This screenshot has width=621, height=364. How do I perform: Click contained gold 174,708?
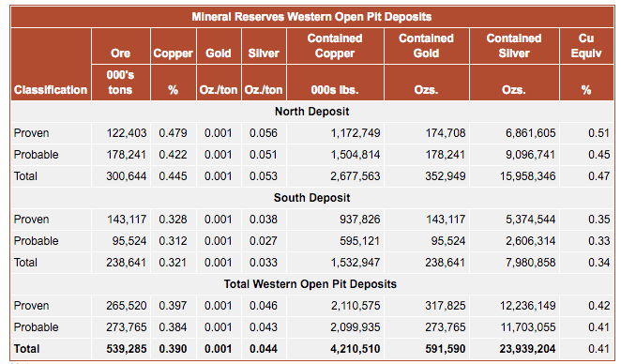coord(446,132)
